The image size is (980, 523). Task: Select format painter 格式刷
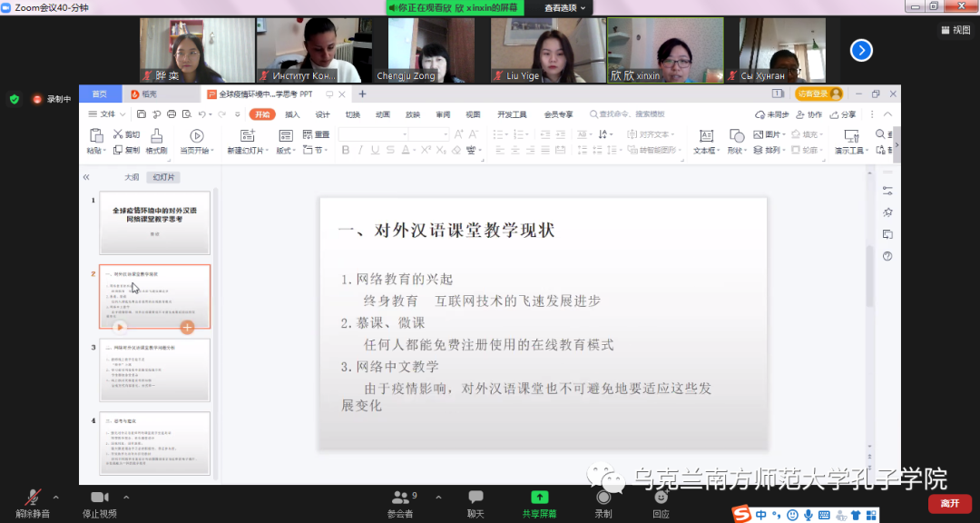click(x=156, y=142)
